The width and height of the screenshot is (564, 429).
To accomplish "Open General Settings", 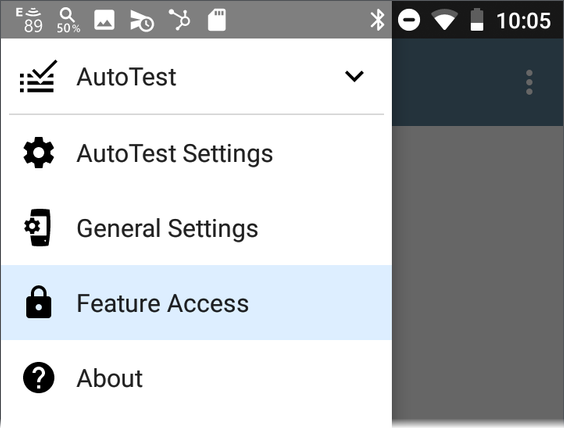I will click(196, 228).
